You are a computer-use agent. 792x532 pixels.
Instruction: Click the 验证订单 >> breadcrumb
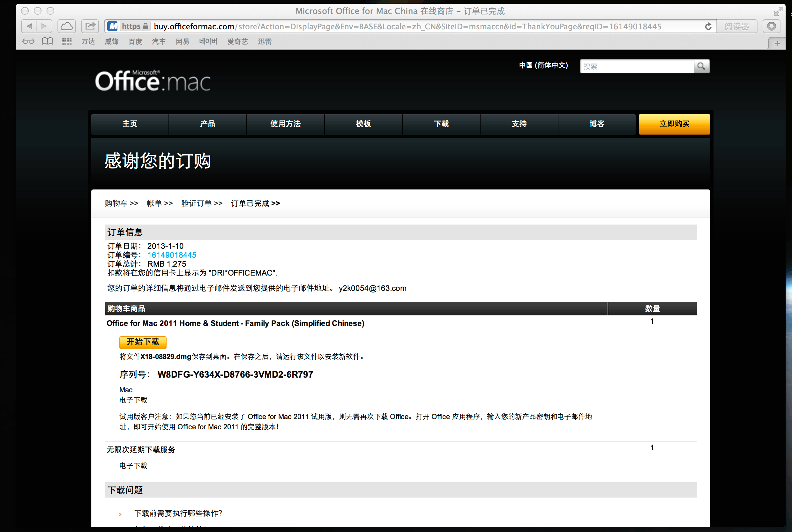tap(202, 203)
